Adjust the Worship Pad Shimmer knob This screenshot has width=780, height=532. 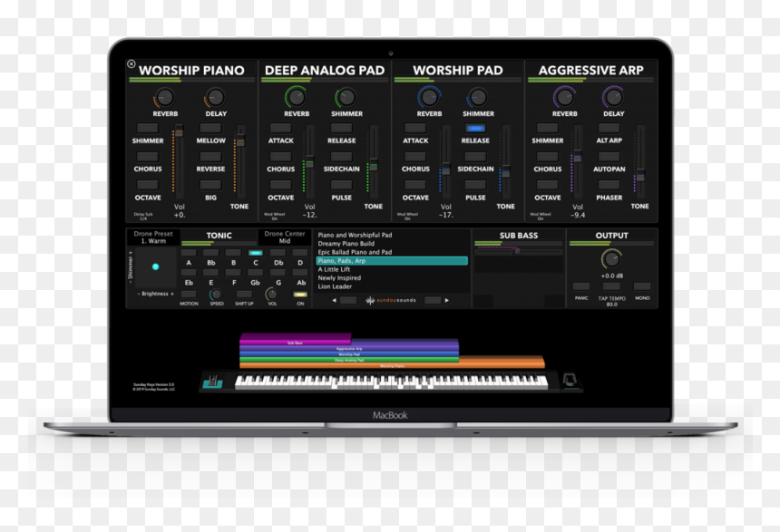478,98
